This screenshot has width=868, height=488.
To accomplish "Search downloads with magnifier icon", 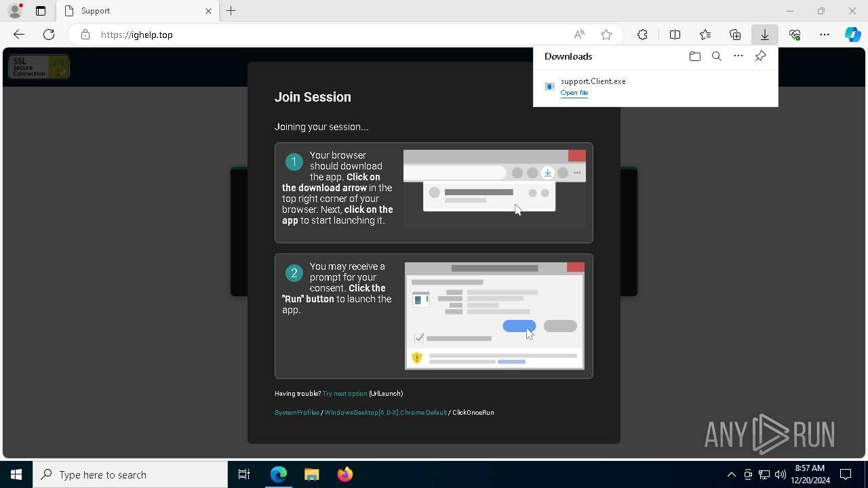I will tap(716, 56).
